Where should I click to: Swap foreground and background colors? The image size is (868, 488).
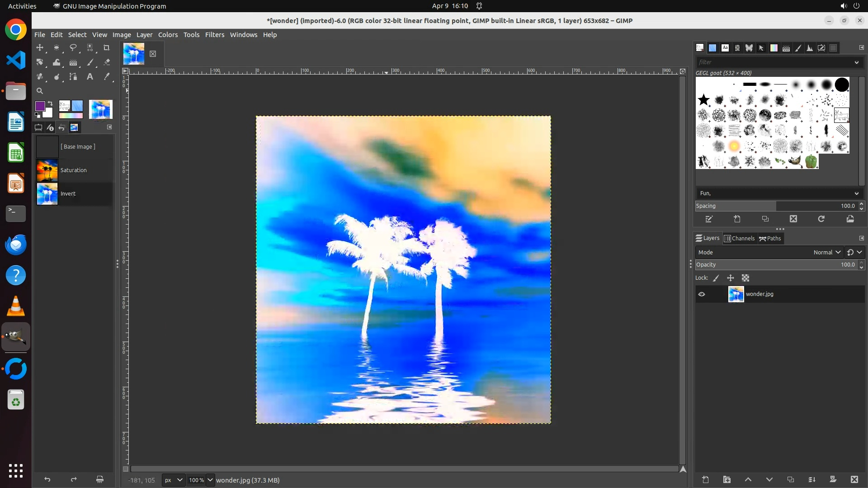tap(50, 103)
